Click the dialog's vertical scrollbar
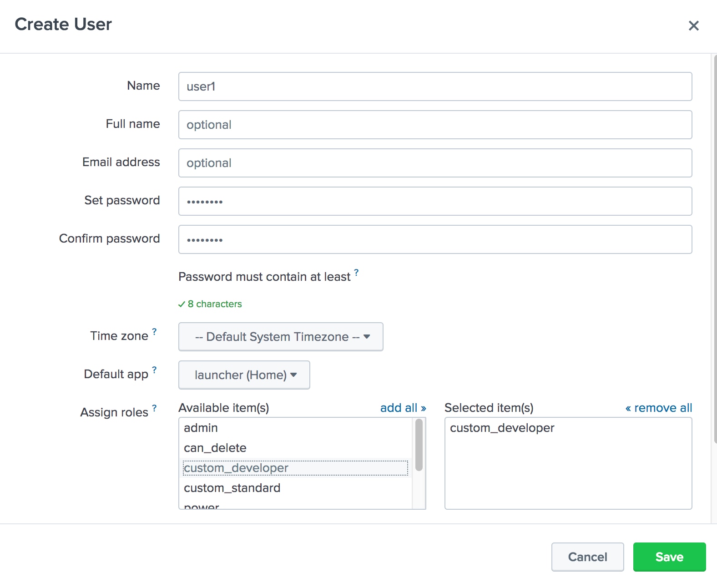The image size is (717, 588). point(715,249)
